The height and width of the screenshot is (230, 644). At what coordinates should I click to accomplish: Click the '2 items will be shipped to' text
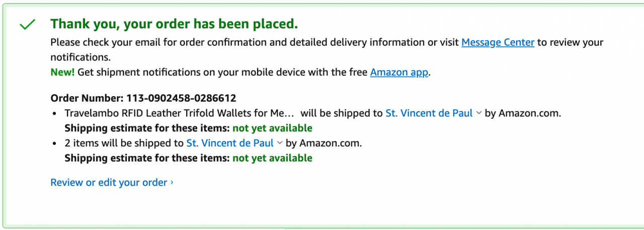pos(124,143)
